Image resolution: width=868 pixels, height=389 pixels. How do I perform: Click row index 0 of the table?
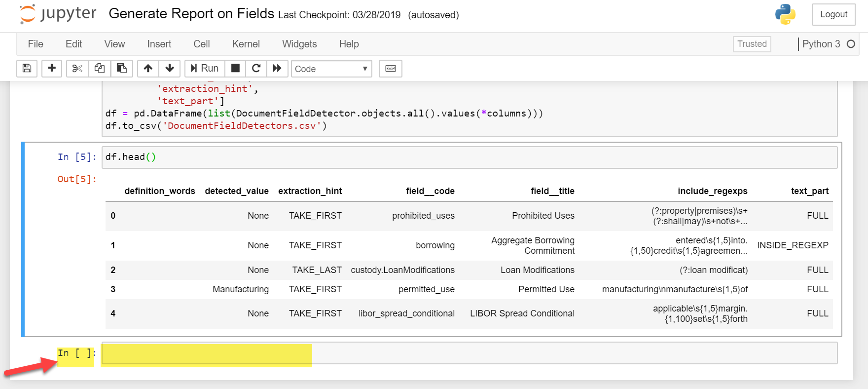[113, 216]
